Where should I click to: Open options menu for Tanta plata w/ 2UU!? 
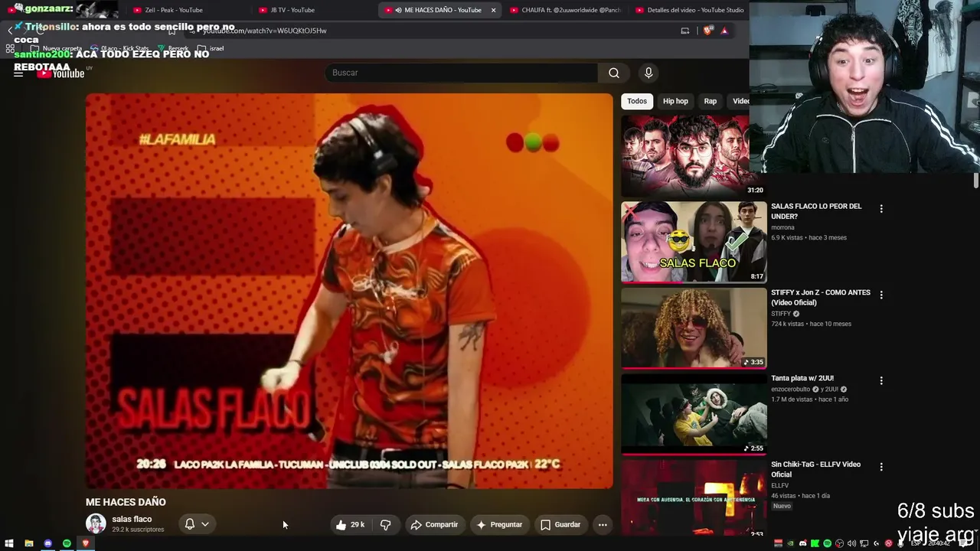(x=881, y=380)
